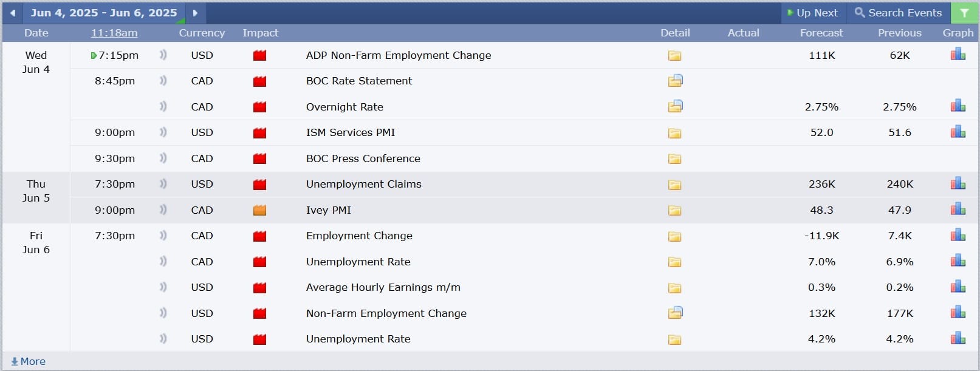
Task: Open the green filter button
Action: (964, 13)
